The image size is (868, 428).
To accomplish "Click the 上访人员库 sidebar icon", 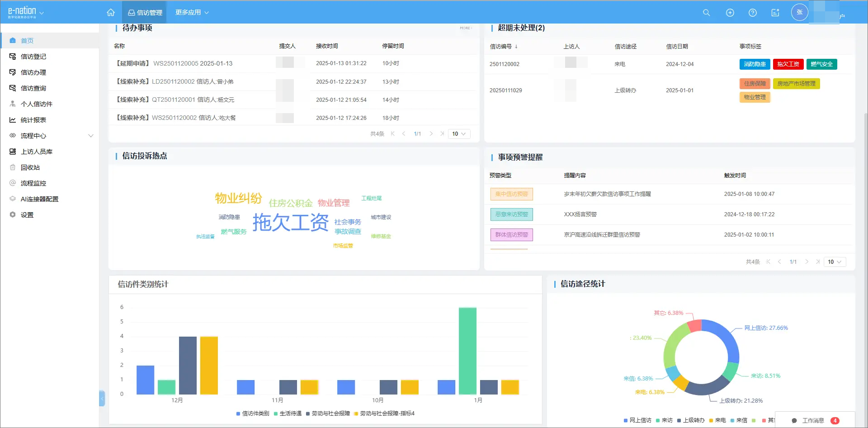I will 13,152.
